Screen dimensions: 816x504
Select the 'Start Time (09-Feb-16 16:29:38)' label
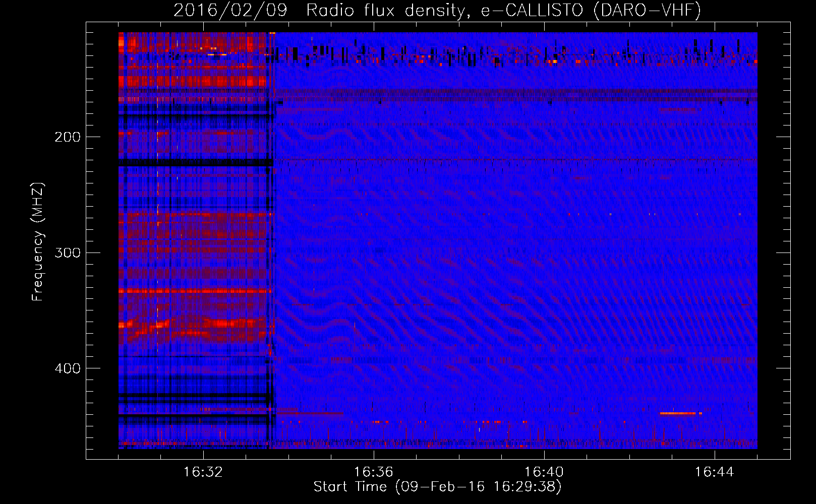(x=437, y=487)
